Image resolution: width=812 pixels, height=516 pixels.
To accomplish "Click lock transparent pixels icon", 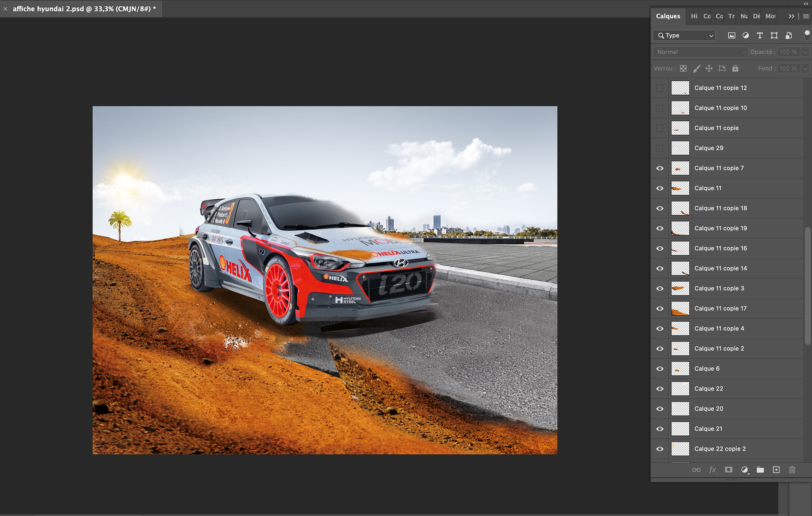I will pyautogui.click(x=683, y=68).
